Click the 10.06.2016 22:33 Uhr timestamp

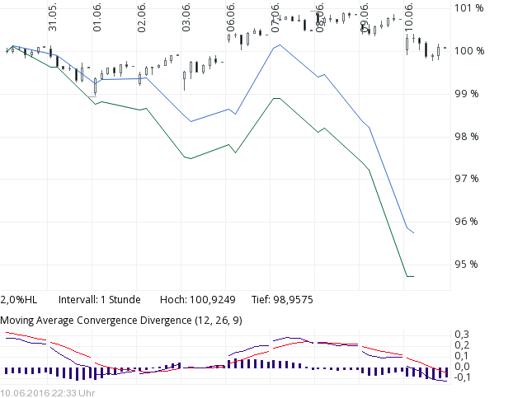click(x=47, y=392)
